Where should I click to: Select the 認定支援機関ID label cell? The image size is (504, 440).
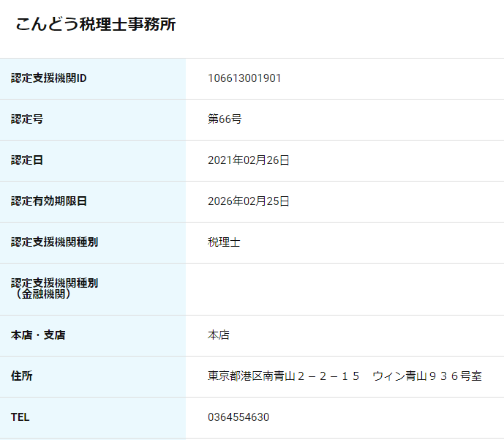coord(93,78)
